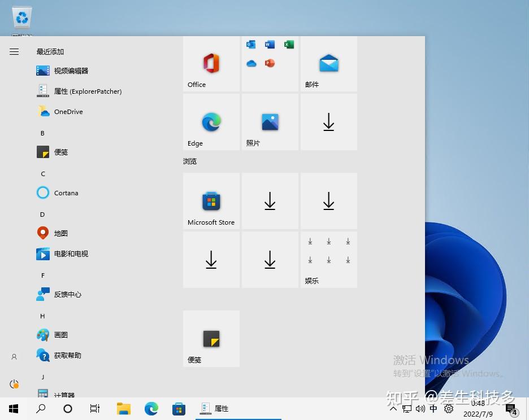
Task: Open Task View from the taskbar
Action: point(95,408)
